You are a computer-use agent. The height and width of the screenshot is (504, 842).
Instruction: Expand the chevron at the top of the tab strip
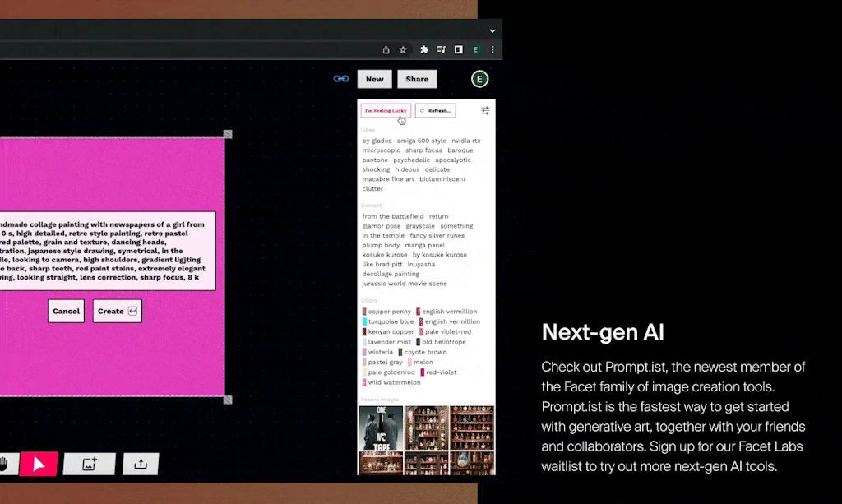[x=492, y=30]
